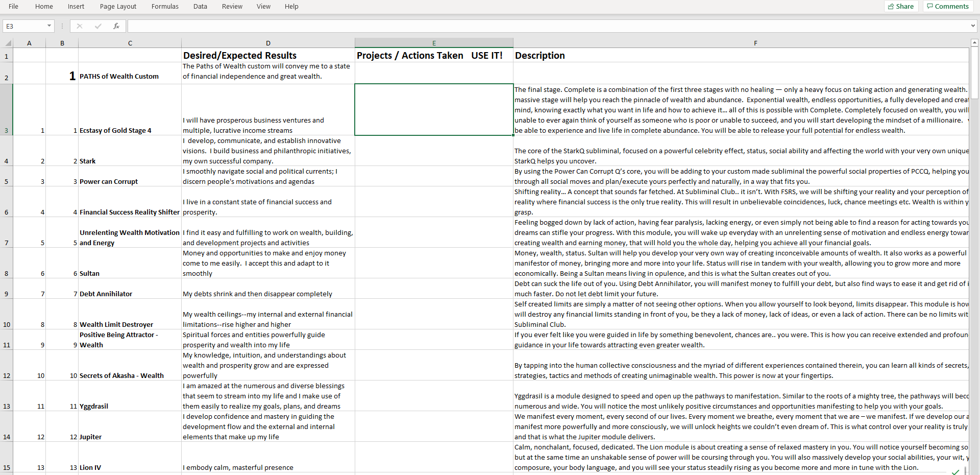
Task: Select the Power can Corrupt cell
Action: (130, 176)
